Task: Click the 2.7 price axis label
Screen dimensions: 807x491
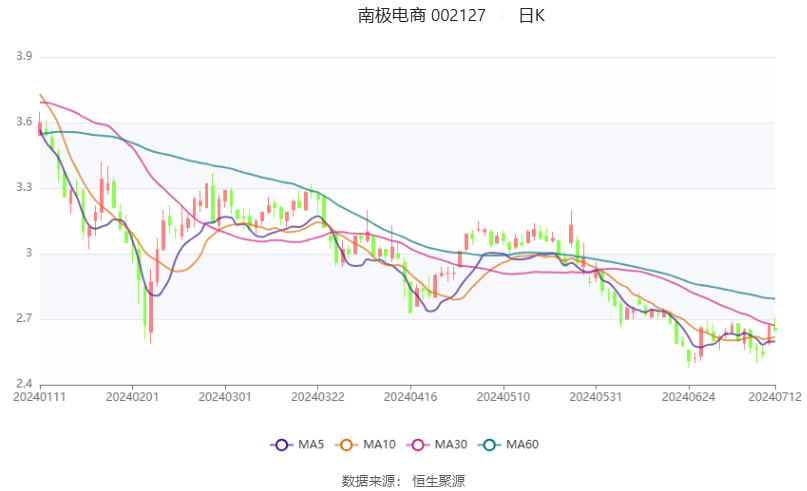Action: pos(24,319)
